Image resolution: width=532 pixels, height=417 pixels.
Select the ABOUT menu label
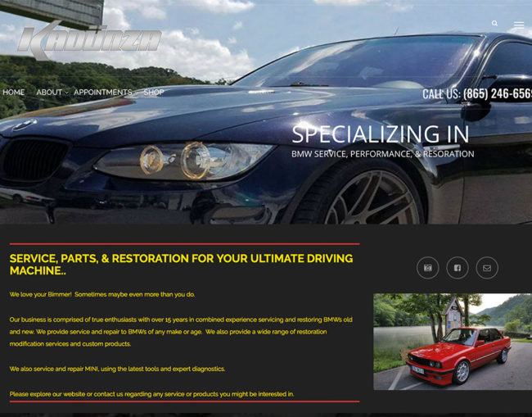49,93
